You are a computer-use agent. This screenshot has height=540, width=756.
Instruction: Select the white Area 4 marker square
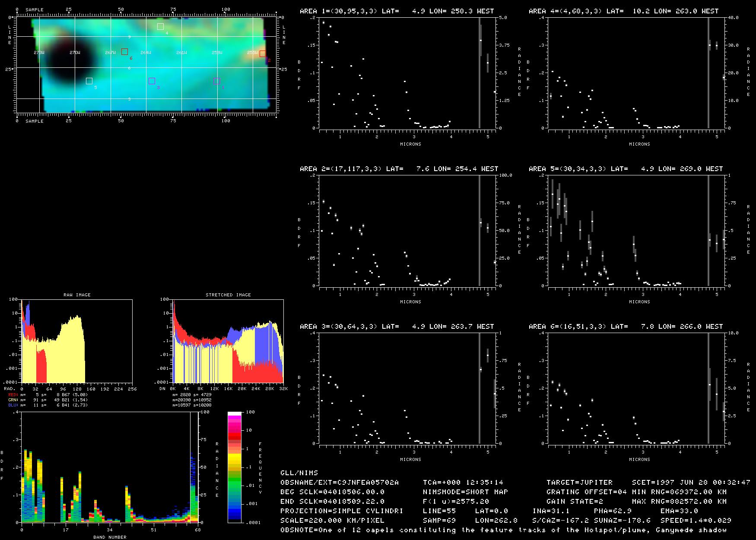pos(160,26)
